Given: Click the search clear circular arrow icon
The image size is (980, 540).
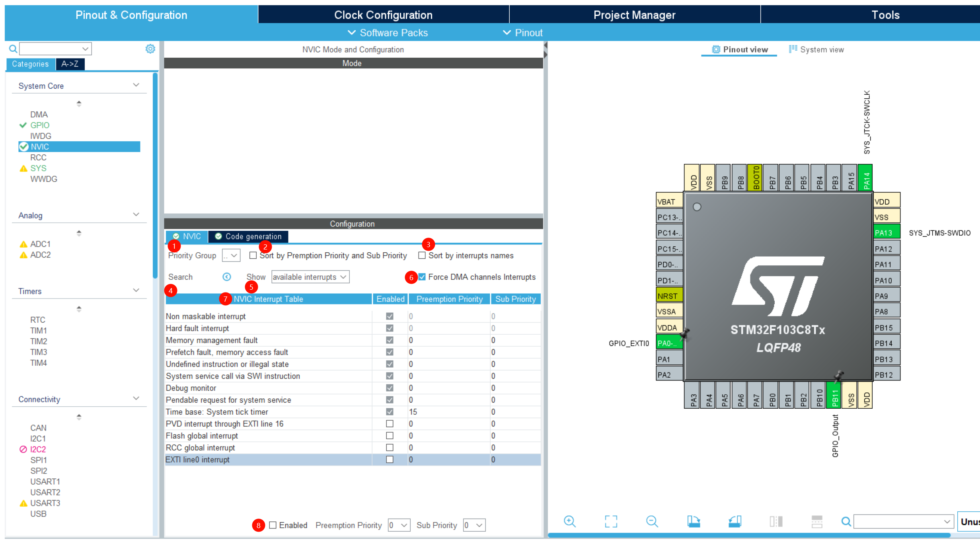Looking at the screenshot, I should point(226,277).
